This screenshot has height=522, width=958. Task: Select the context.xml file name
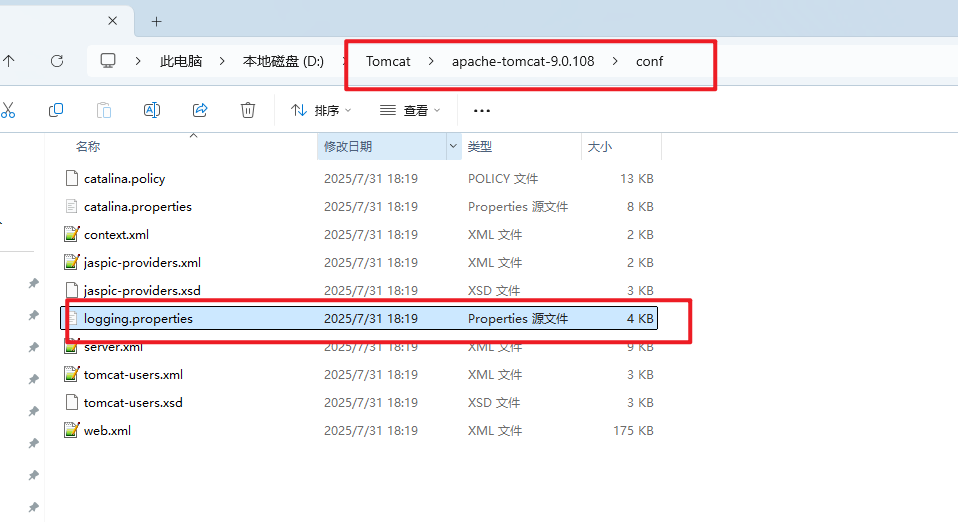(116, 235)
